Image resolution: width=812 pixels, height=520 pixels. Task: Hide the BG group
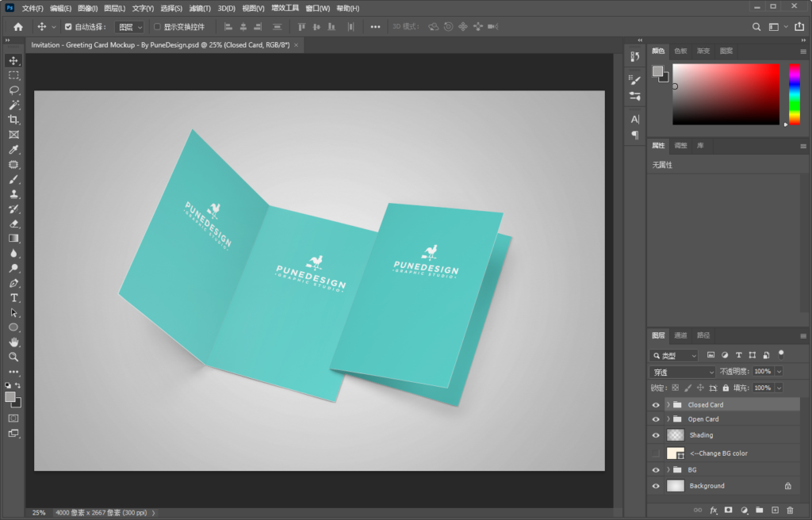click(x=656, y=470)
